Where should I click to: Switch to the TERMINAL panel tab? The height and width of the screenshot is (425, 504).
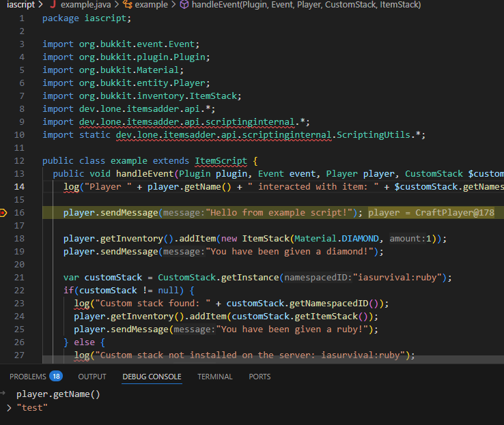(215, 377)
